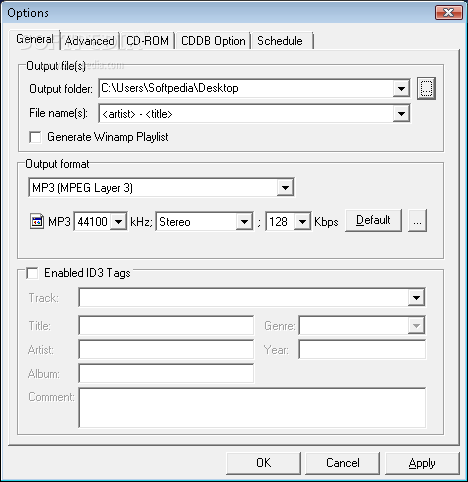Expand the File name(s) pattern dropdown
Image resolution: width=468 pixels, height=482 pixels.
[401, 114]
